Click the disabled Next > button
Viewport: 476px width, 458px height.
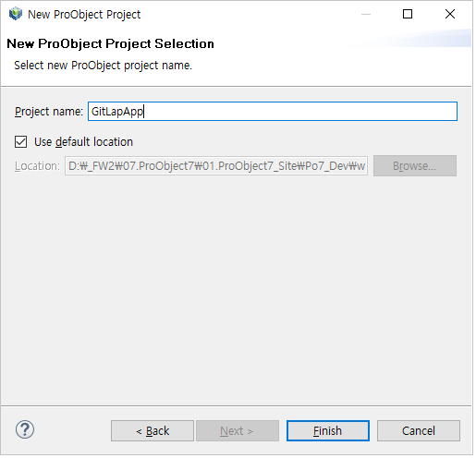pos(238,430)
